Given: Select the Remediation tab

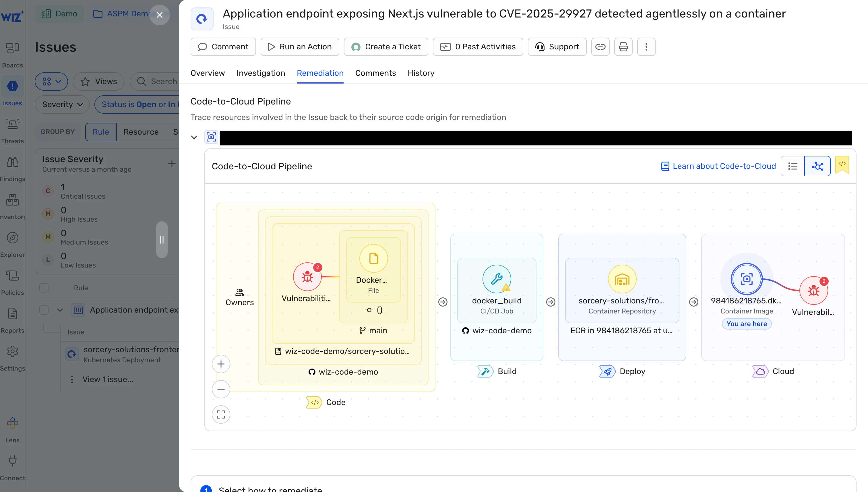Looking at the screenshot, I should pyautogui.click(x=320, y=73).
